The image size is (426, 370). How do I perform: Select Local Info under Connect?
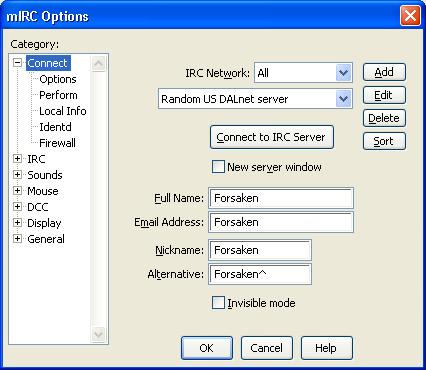[x=63, y=111]
